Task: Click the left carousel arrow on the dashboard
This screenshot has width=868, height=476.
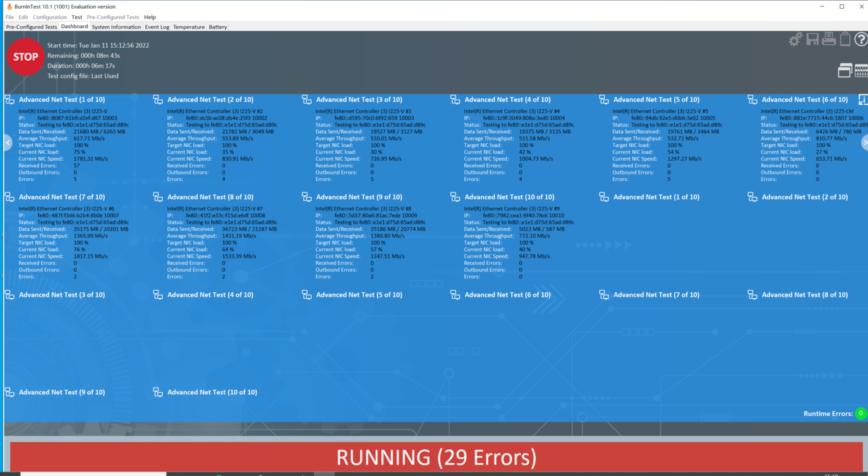Action: click(x=7, y=143)
